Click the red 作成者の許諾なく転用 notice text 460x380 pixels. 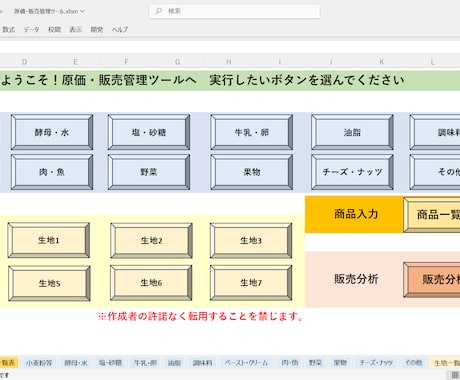201,316
